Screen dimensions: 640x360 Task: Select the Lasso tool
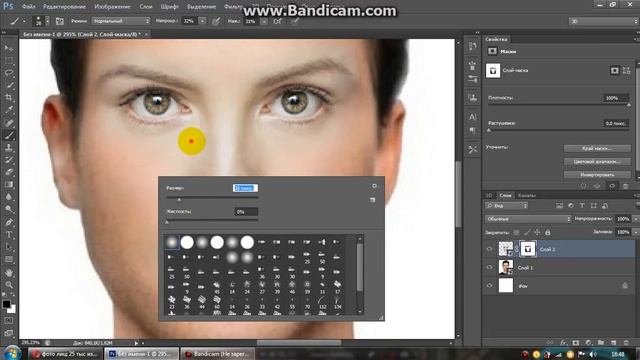9,73
